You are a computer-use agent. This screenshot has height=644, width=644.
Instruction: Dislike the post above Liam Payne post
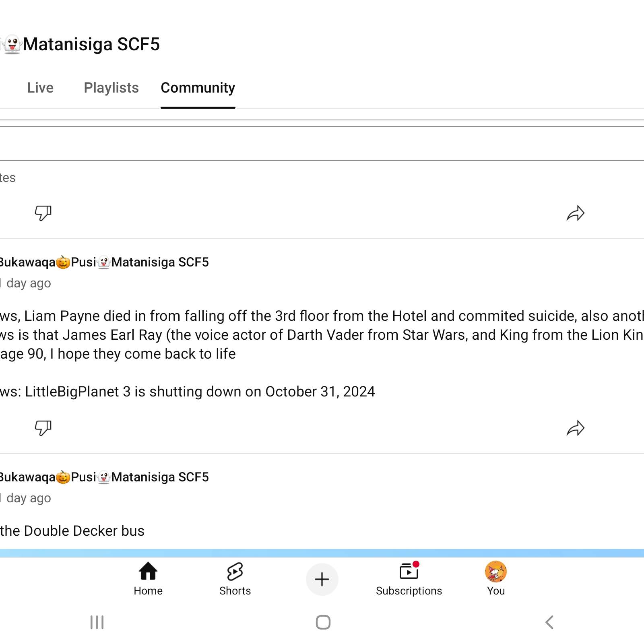click(43, 213)
